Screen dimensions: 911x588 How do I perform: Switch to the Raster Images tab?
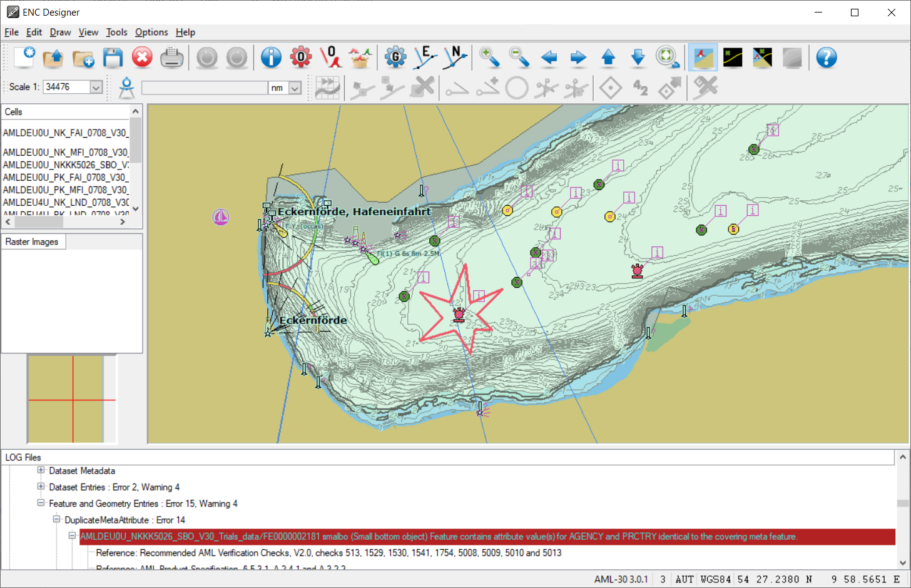tap(32, 242)
